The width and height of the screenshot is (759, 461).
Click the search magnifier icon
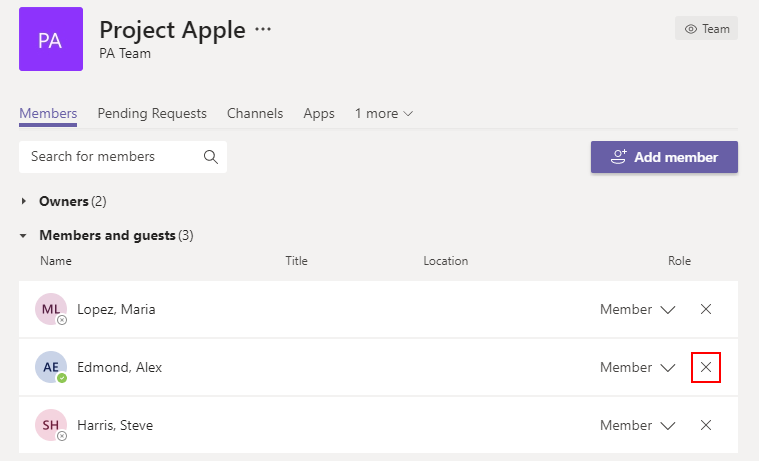coord(211,157)
